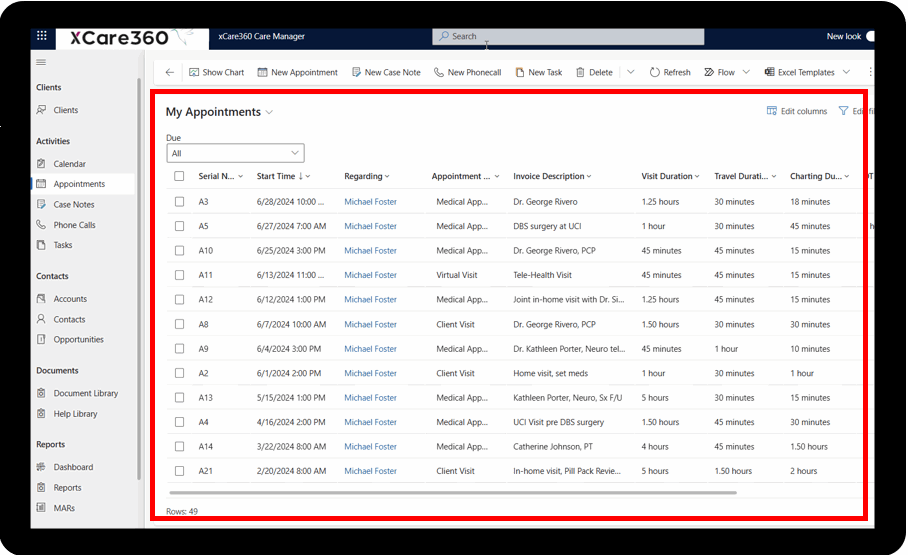Screen dimensions: 908x555
Task: Click the New Case Note icon
Action: click(x=356, y=72)
